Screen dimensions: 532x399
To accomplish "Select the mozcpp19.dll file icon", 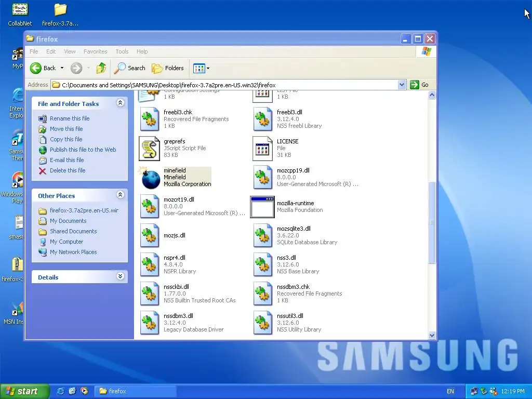I will (262, 178).
